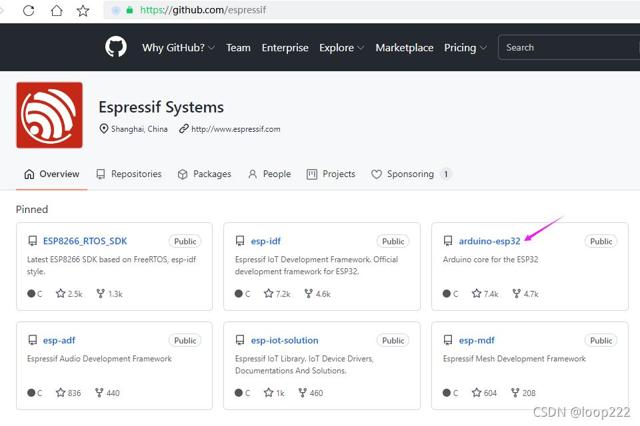640x426 pixels.
Task: Open forks 208 for esp-mdf
Action: 523,393
